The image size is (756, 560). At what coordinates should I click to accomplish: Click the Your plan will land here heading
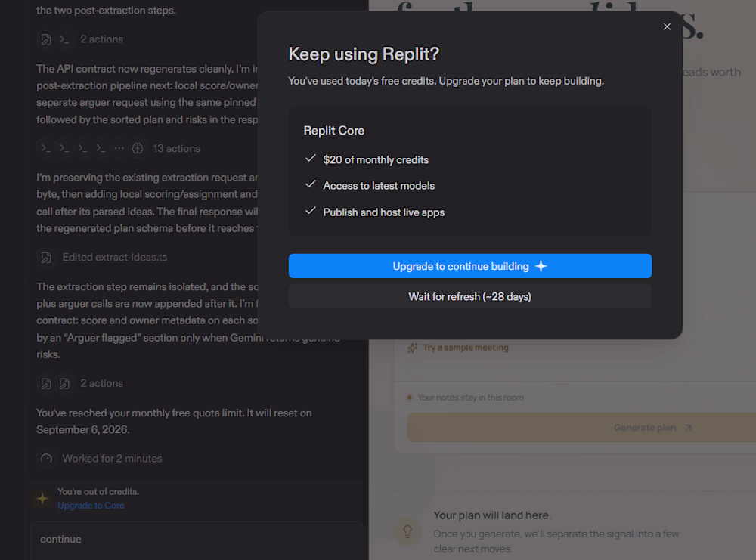click(x=492, y=515)
